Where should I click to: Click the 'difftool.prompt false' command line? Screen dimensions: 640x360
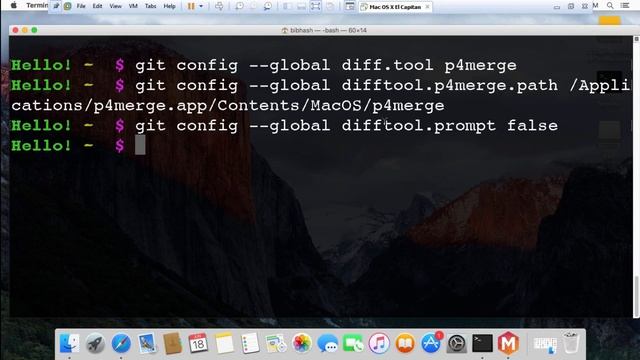346,126
